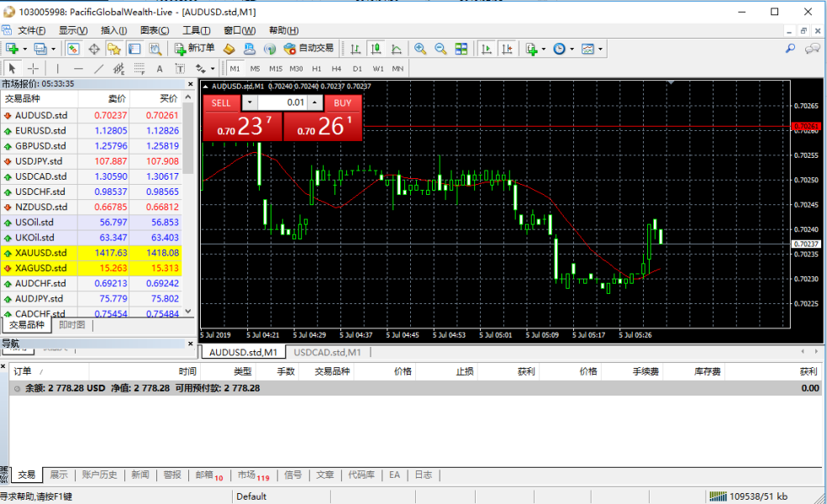
Task: Expand the templates dropdown arrow
Action: (x=601, y=50)
